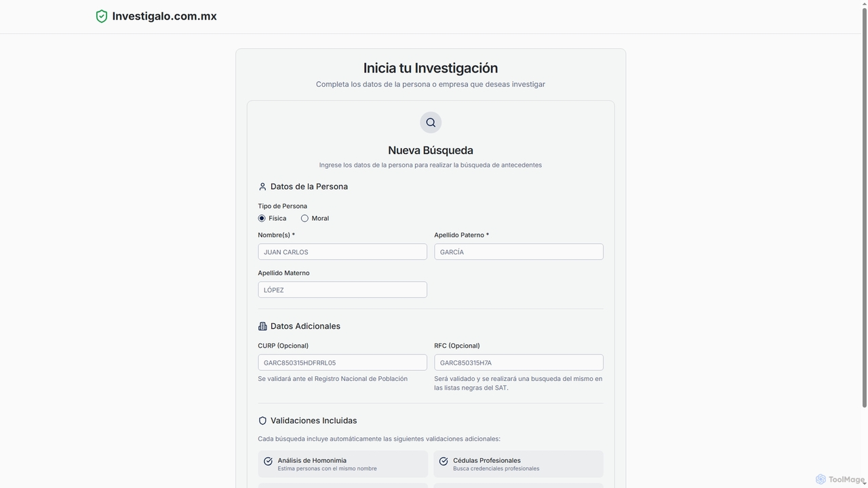Click the Apellido Materno field label

coord(283,273)
